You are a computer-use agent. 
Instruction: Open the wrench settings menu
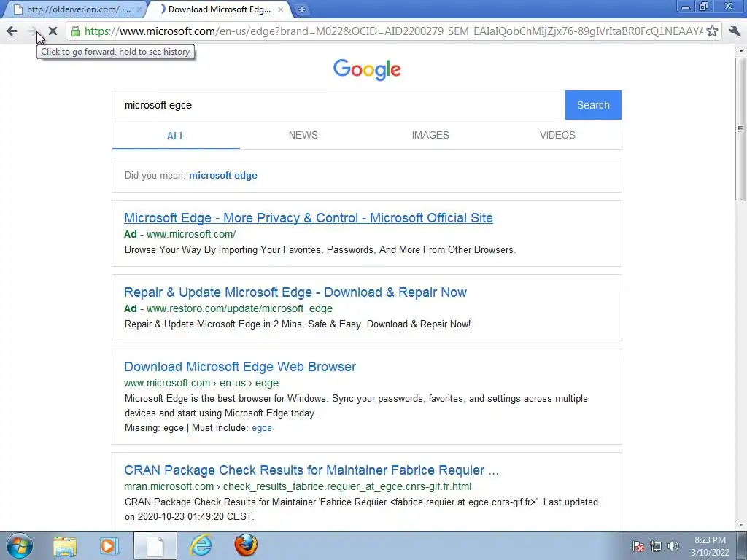[735, 31]
